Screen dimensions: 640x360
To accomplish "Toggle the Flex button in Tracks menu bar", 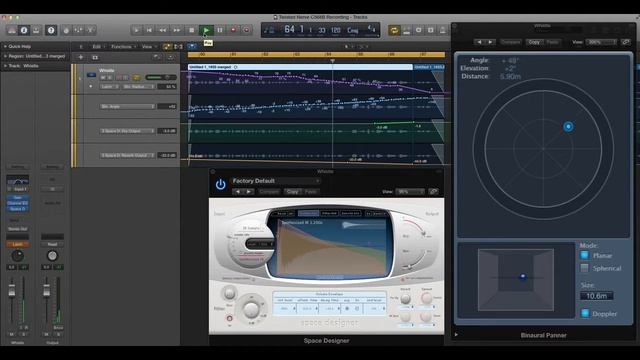I will [178, 47].
